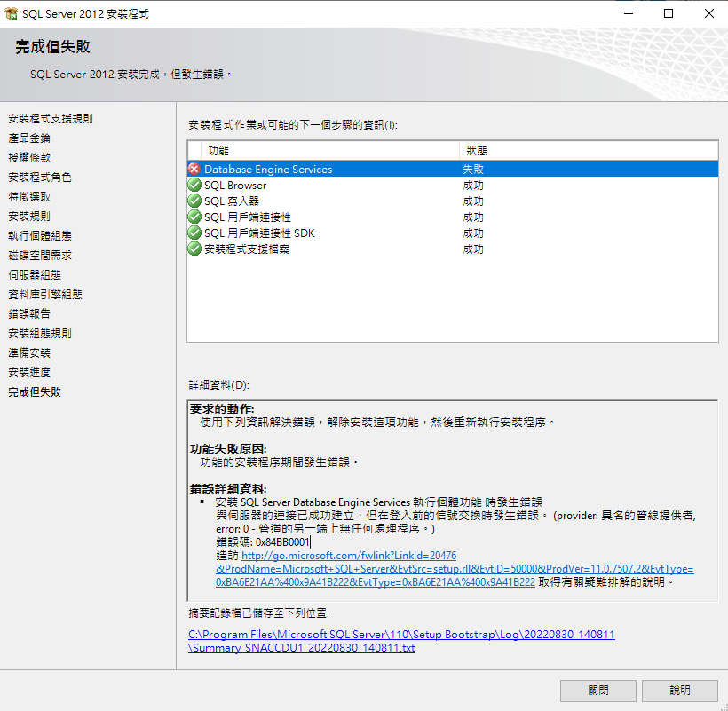Click 特徵選取 step in sidebar
The width and height of the screenshot is (728, 711).
point(29,197)
